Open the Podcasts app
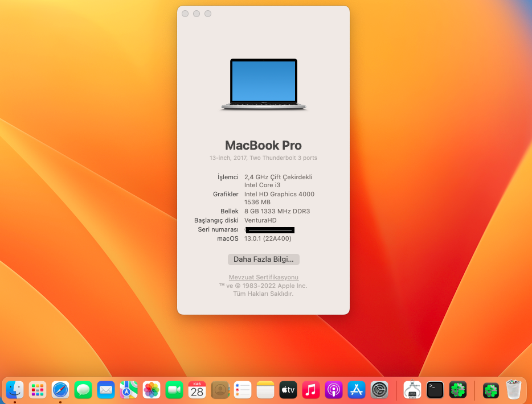532x404 pixels. pos(334,390)
